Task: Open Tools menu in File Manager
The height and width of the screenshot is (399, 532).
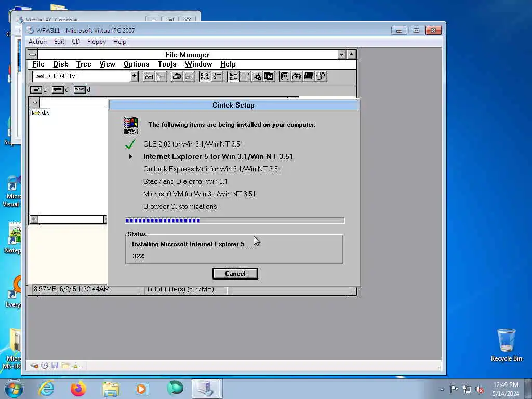Action: pos(167,64)
